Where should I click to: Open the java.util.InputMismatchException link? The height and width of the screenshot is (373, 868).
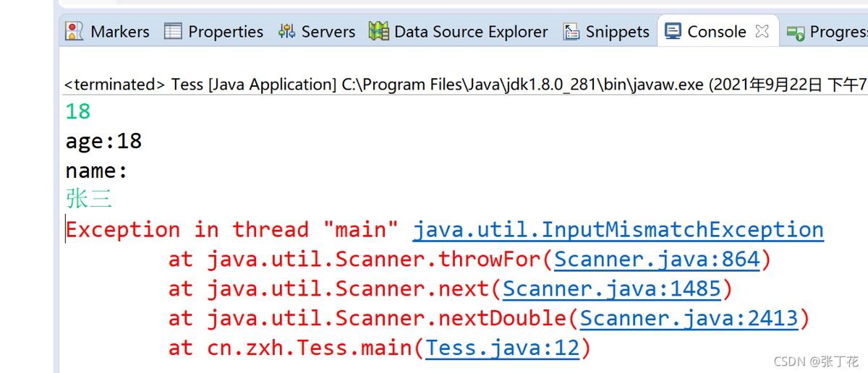[x=618, y=230]
